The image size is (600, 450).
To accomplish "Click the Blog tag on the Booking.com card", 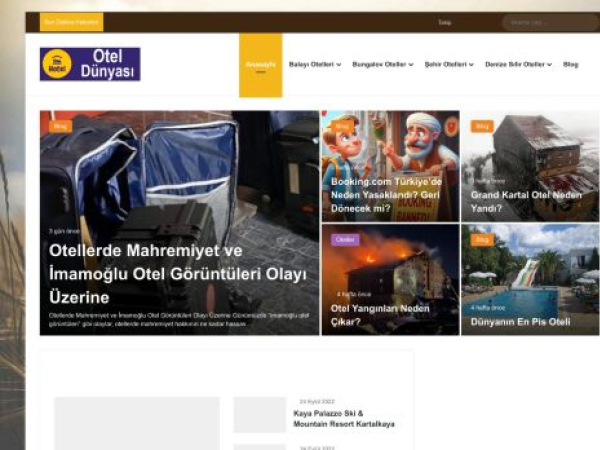I will 342,126.
